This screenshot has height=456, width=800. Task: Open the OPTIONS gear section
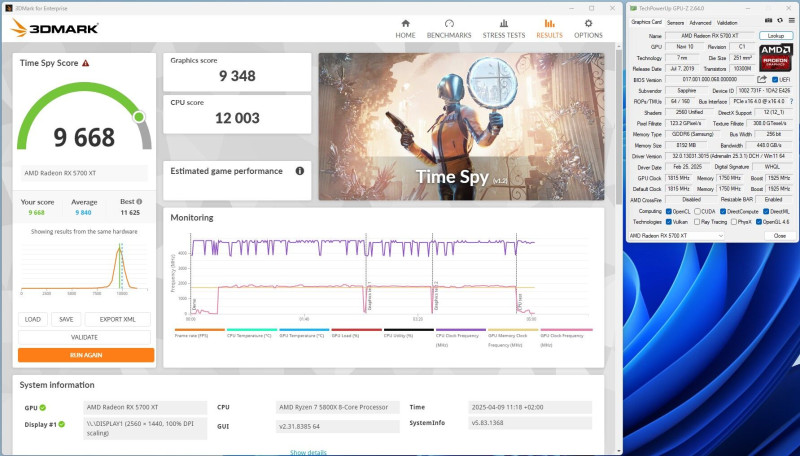click(588, 29)
